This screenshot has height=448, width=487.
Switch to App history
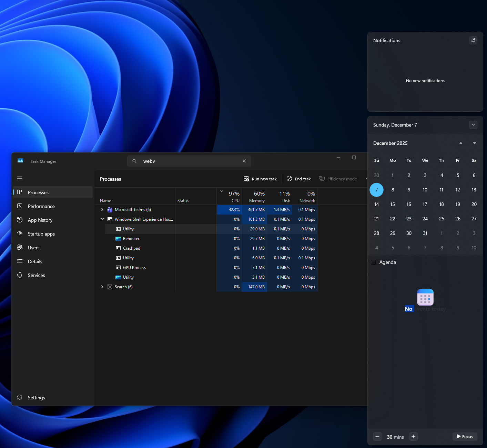[40, 220]
